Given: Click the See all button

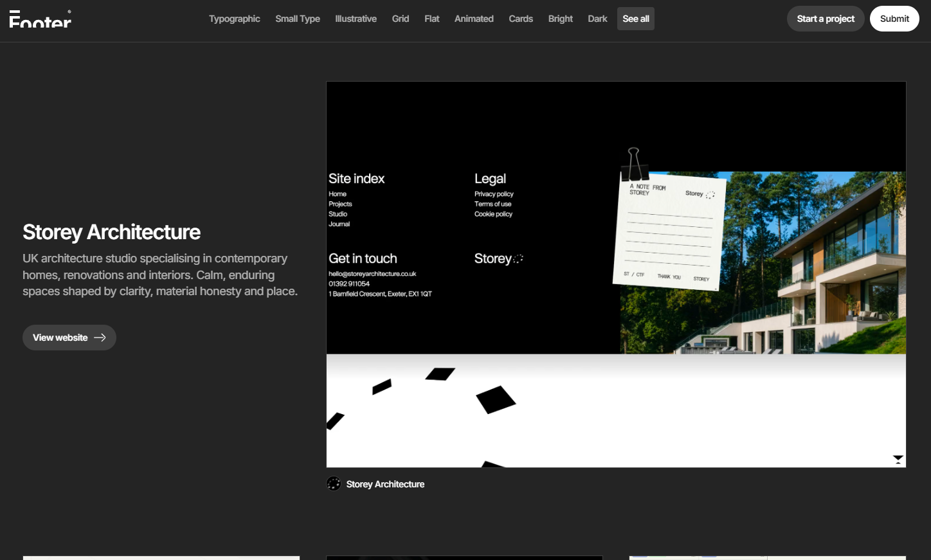Looking at the screenshot, I should pos(636,19).
